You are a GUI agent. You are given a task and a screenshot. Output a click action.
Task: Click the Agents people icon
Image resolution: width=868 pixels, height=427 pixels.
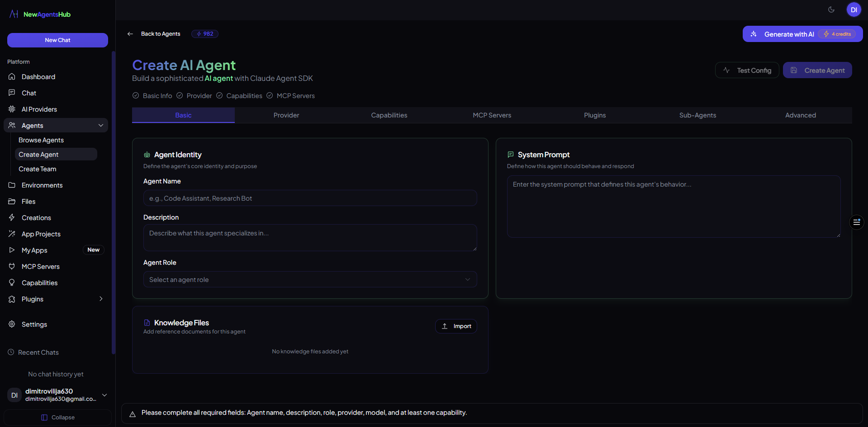pyautogui.click(x=12, y=126)
